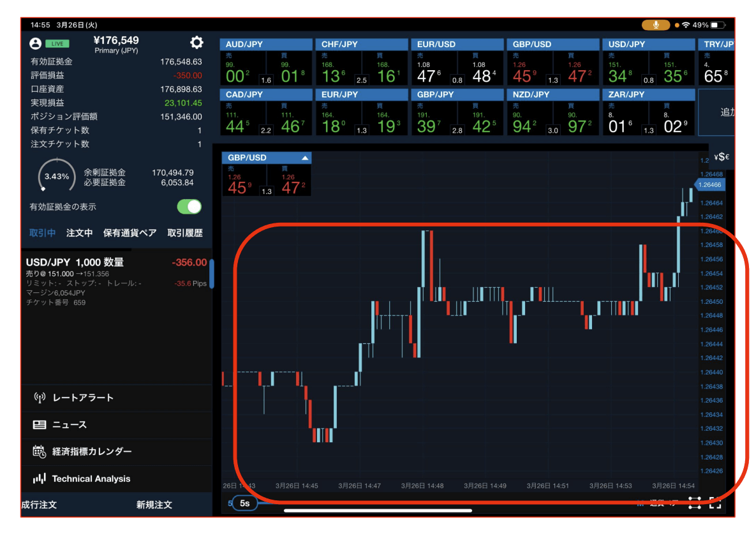Click the fullscreen expand icon on chart toolbar
The image size is (756, 538).
pyautogui.click(x=715, y=502)
